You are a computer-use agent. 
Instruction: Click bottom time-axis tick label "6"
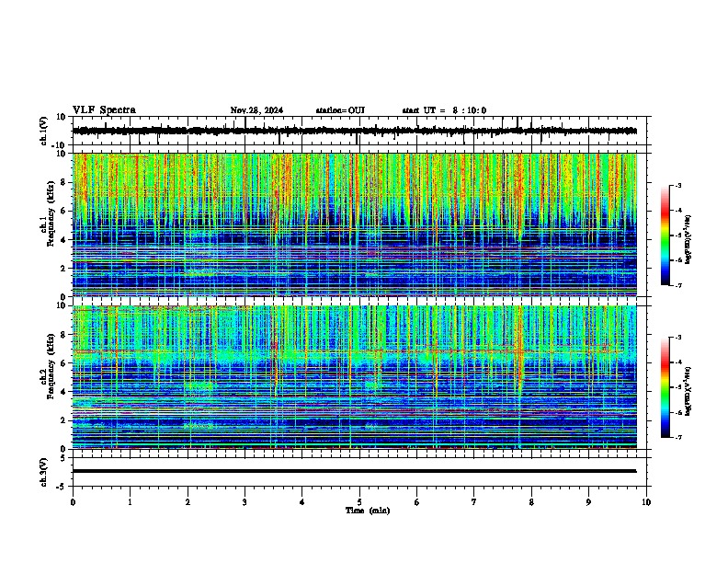click(x=417, y=502)
